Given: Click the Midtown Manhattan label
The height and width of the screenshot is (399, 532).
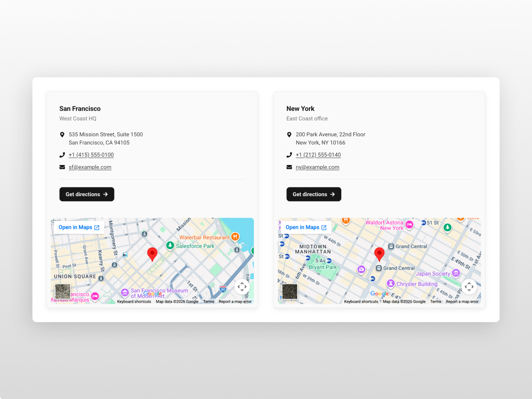Looking at the screenshot, I should pyautogui.click(x=313, y=249).
